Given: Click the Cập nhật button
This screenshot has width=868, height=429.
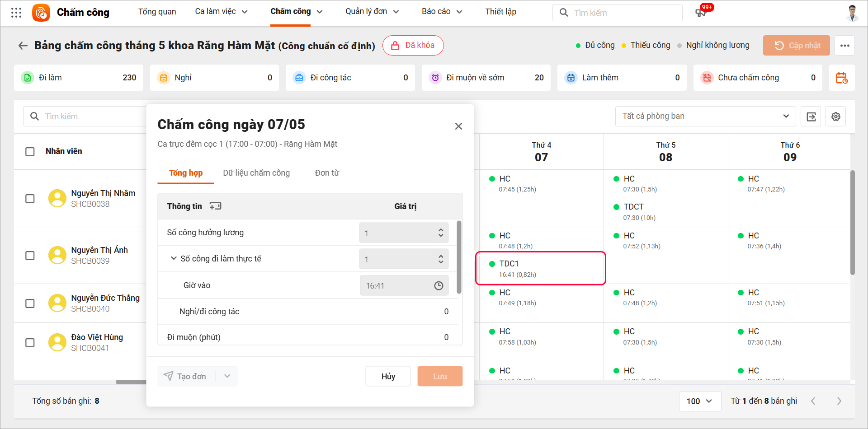Looking at the screenshot, I should click(x=796, y=46).
